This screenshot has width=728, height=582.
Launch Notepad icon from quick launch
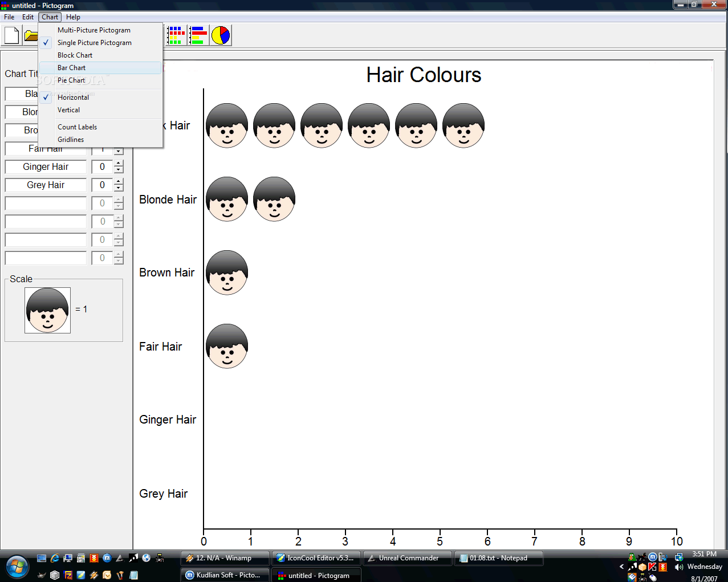[x=133, y=575]
